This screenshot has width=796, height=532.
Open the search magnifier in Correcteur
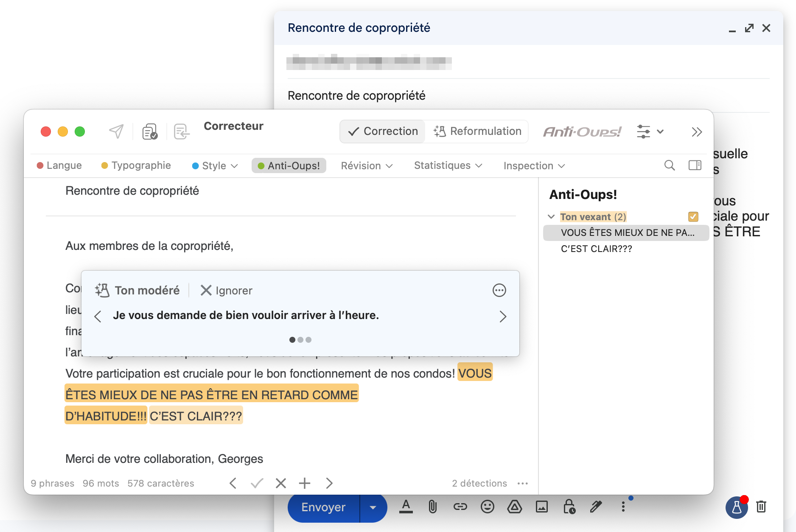pos(669,165)
